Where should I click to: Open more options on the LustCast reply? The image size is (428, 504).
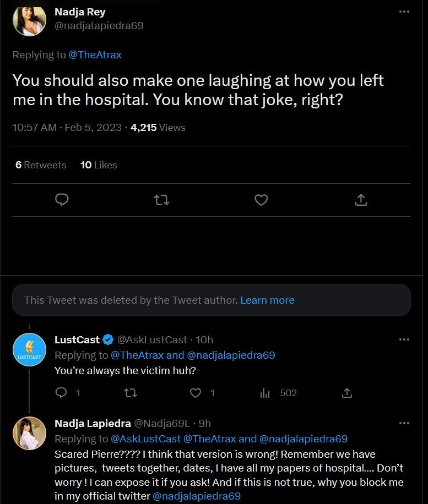(404, 339)
